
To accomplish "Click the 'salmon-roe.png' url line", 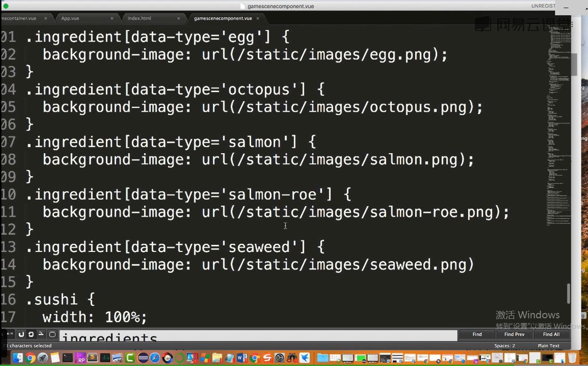I will [x=276, y=212].
